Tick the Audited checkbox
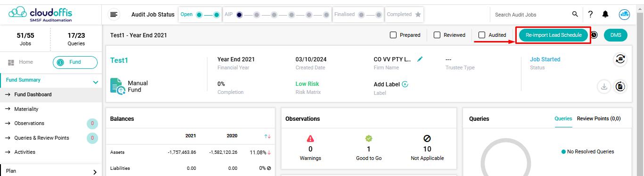This screenshot has width=644, height=176. coord(482,35)
